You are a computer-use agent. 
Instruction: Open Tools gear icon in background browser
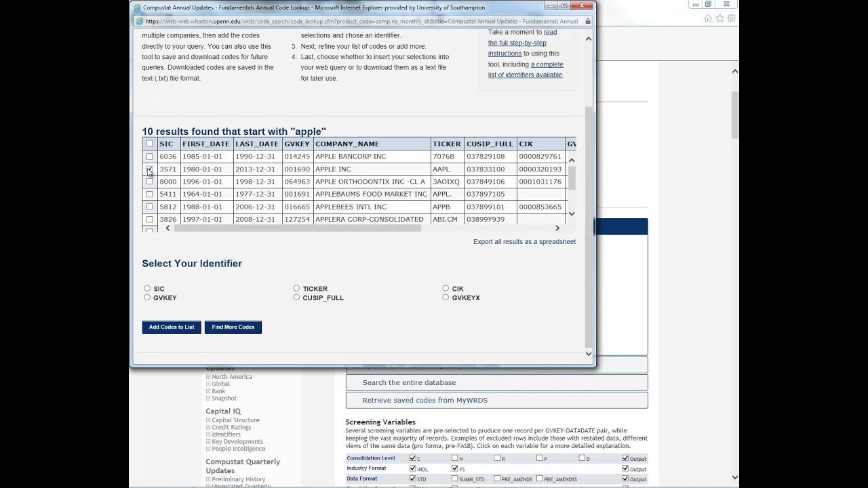pos(731,18)
